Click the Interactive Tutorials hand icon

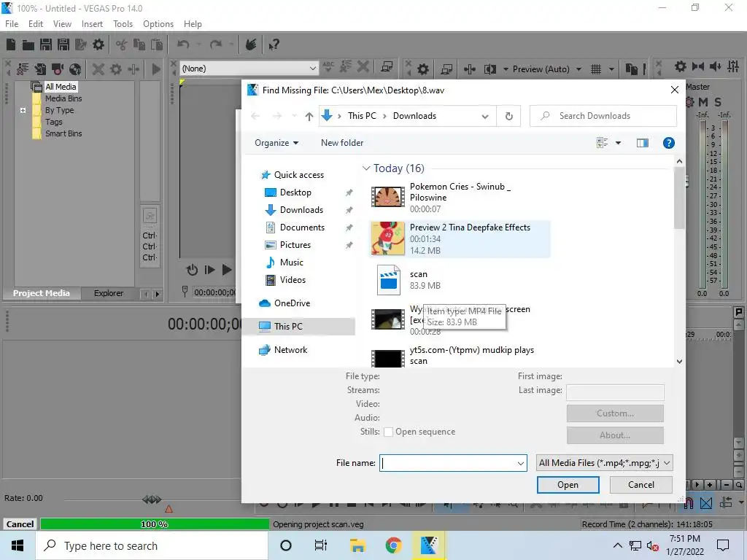tap(251, 44)
